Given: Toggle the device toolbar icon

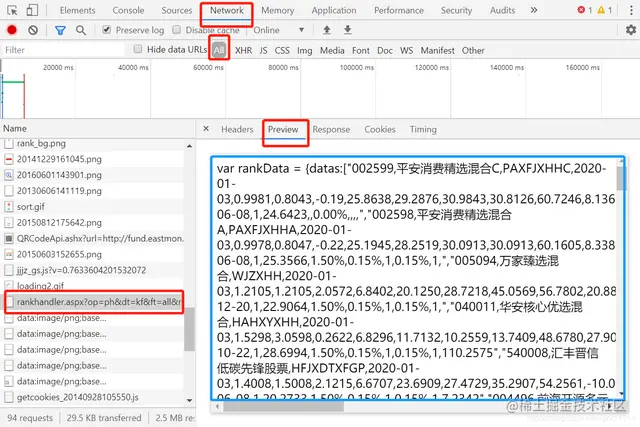Looking at the screenshot, I should (x=32, y=10).
